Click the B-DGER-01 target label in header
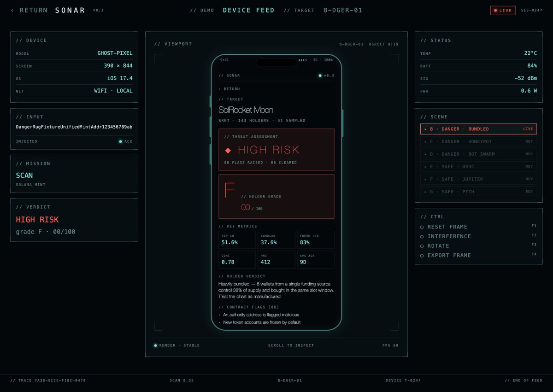Viewport: 553px width, 392px height. click(x=343, y=10)
